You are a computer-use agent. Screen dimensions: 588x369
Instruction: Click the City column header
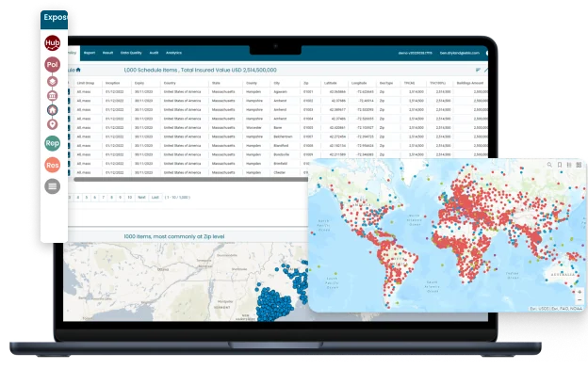tap(277, 83)
